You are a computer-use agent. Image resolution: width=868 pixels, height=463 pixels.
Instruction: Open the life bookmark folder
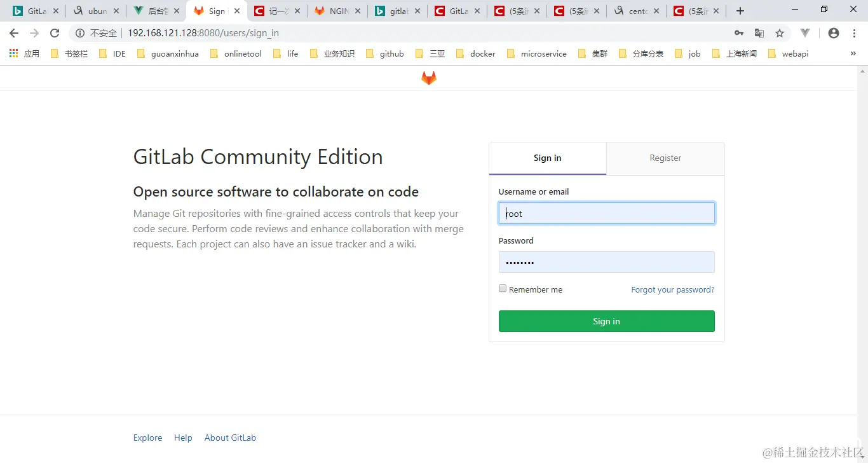[285, 53]
